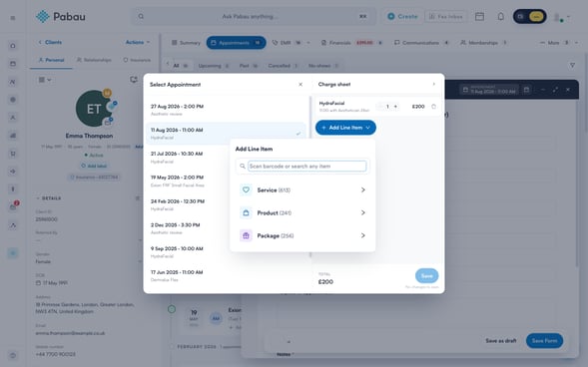588x367 pixels.
Task: Open the Communications tab
Action: (421, 43)
